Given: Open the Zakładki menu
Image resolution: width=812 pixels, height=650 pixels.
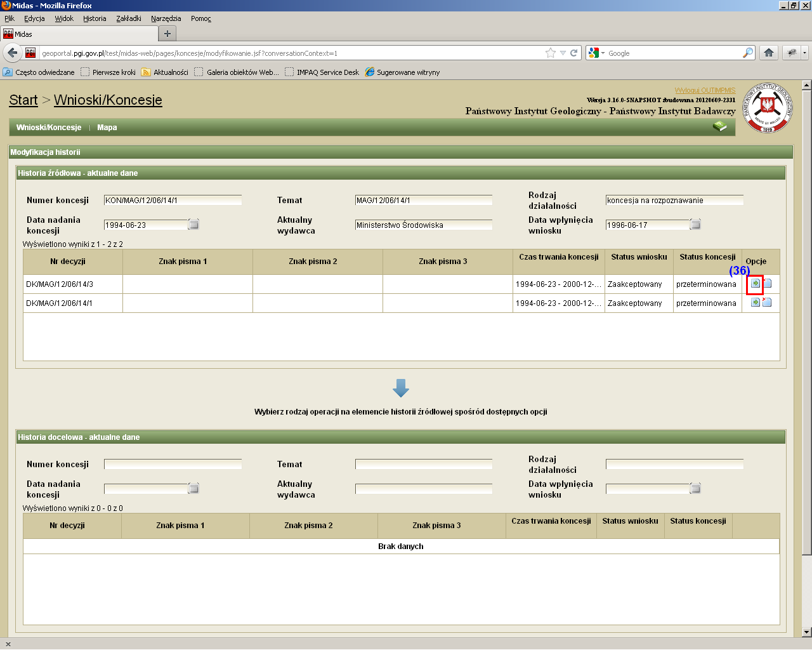Looking at the screenshot, I should tap(129, 18).
